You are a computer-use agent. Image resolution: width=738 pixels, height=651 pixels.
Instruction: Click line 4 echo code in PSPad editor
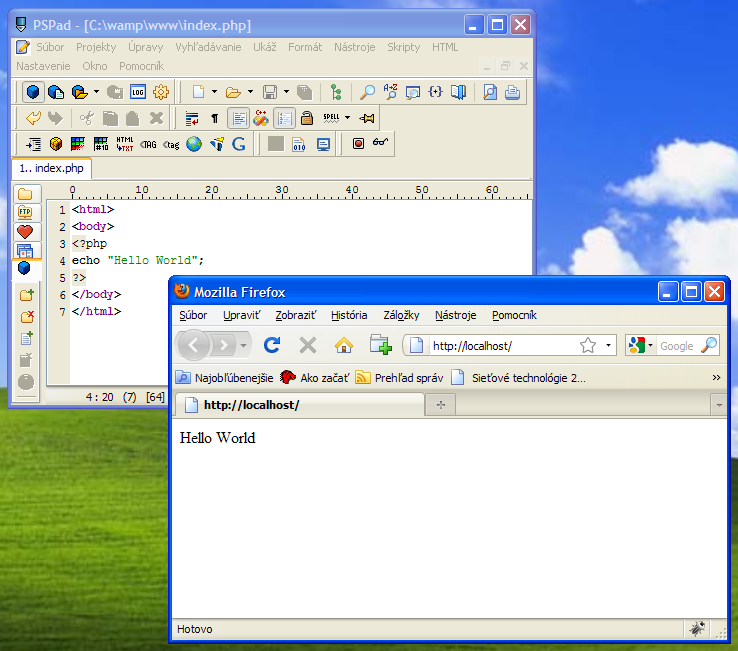pyautogui.click(x=137, y=260)
